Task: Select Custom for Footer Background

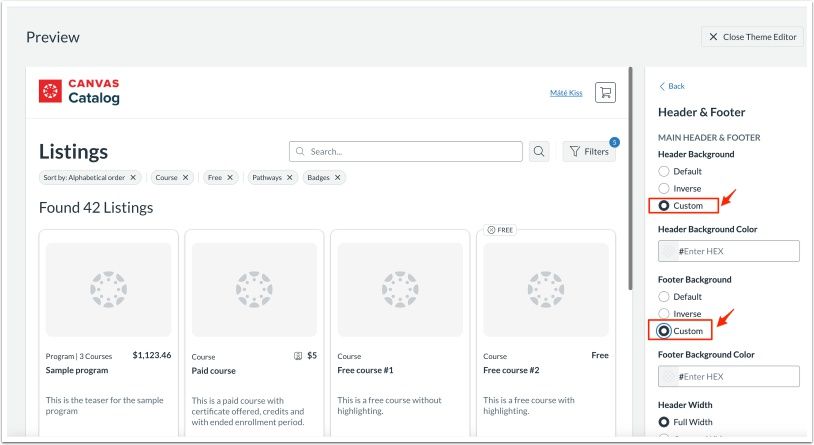Action: pos(664,330)
